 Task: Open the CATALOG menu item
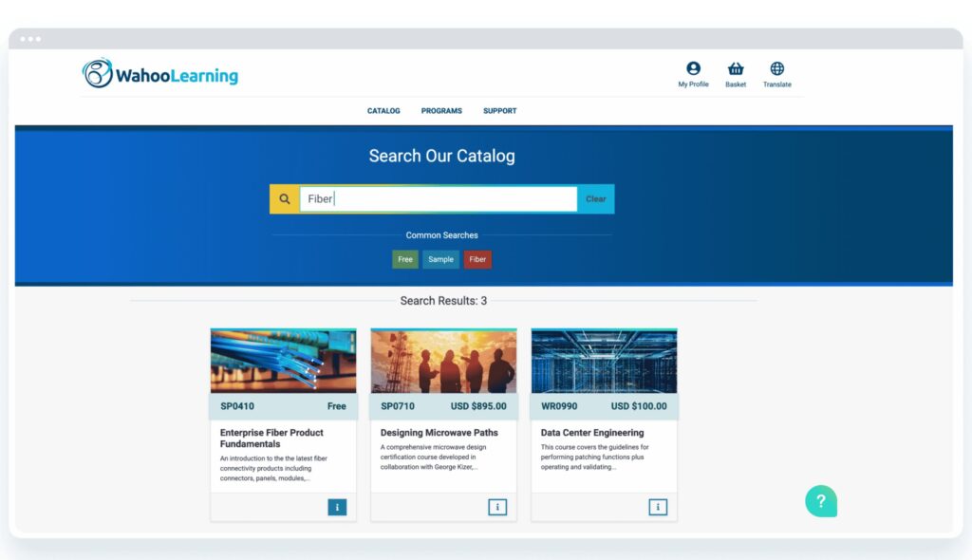point(383,110)
